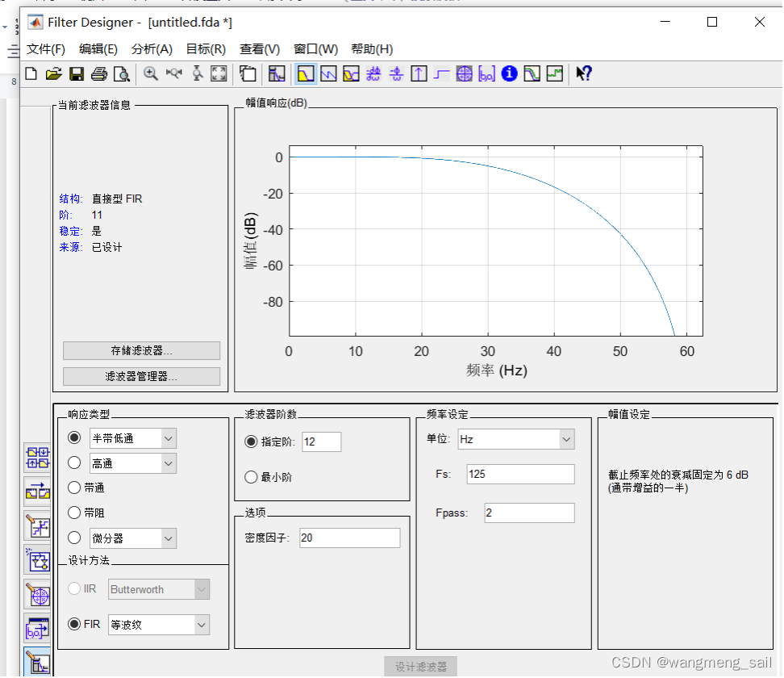Viewport: 784px width, 678px height.
Task: Click the Fs sampling frequency input field
Action: (x=520, y=474)
